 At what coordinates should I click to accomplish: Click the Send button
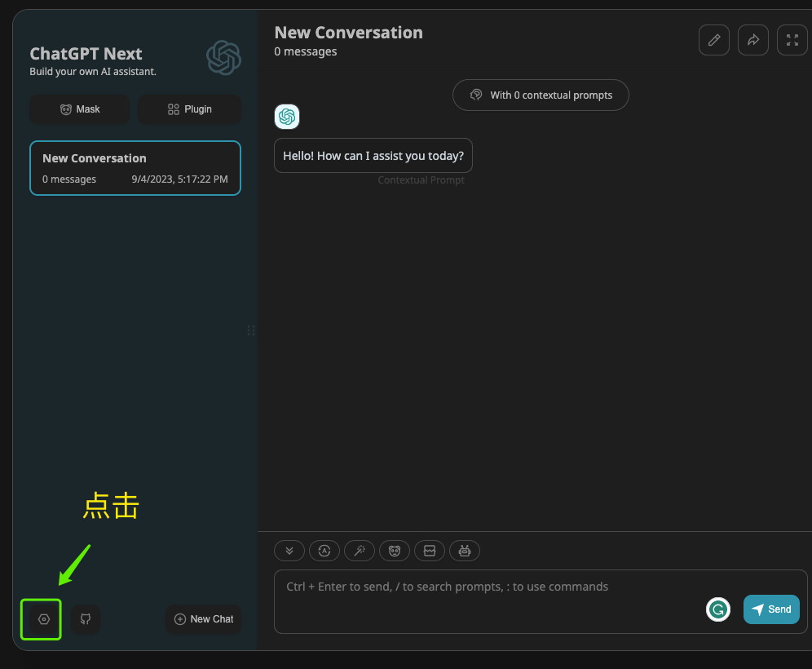(x=771, y=609)
